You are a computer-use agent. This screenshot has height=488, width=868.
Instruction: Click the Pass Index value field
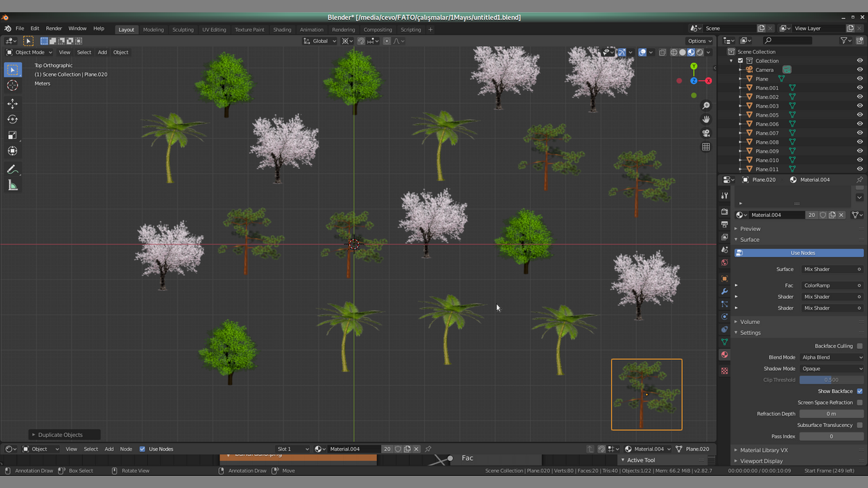coord(831,436)
